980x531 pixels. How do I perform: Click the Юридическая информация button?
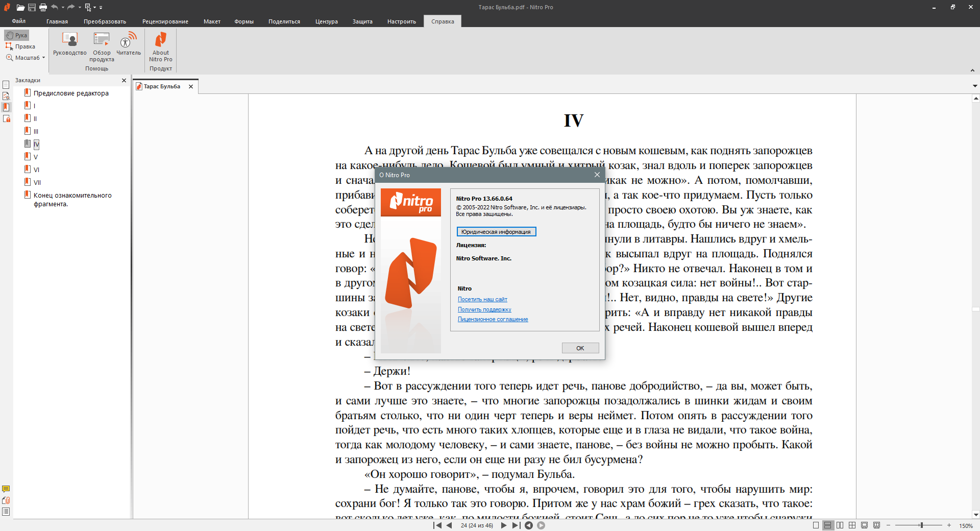pyautogui.click(x=496, y=232)
